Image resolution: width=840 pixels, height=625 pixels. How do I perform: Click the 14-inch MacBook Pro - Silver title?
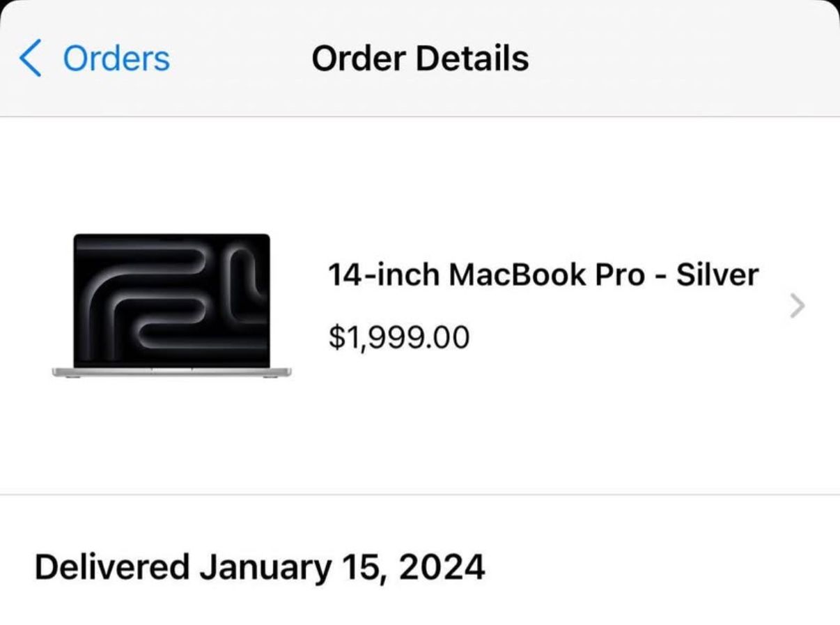543,275
